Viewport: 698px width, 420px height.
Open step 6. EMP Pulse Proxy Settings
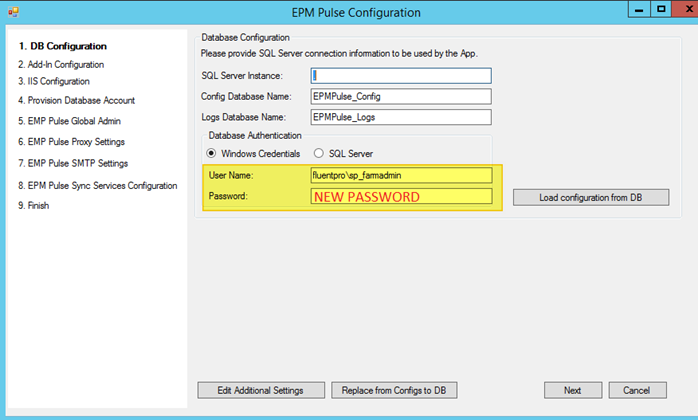click(71, 142)
